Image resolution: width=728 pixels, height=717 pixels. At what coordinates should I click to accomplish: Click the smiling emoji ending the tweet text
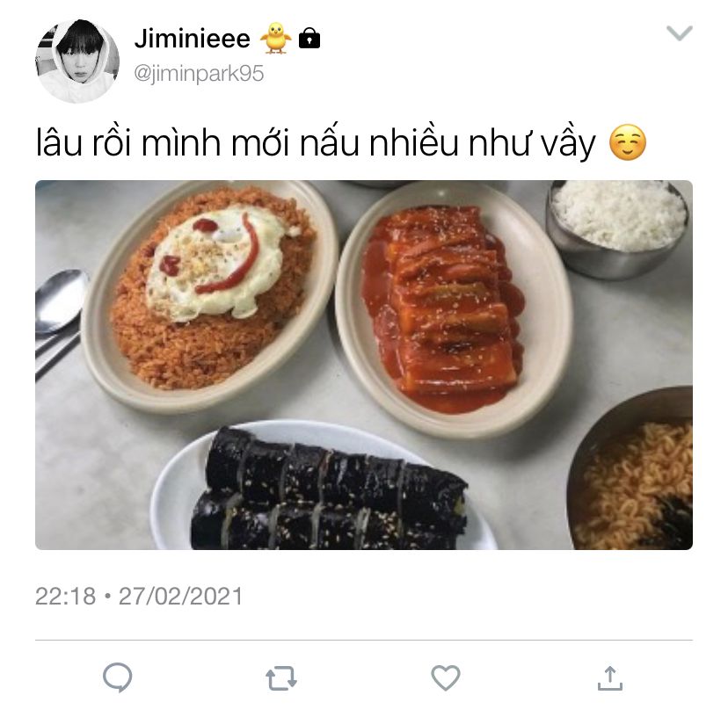[x=627, y=142]
